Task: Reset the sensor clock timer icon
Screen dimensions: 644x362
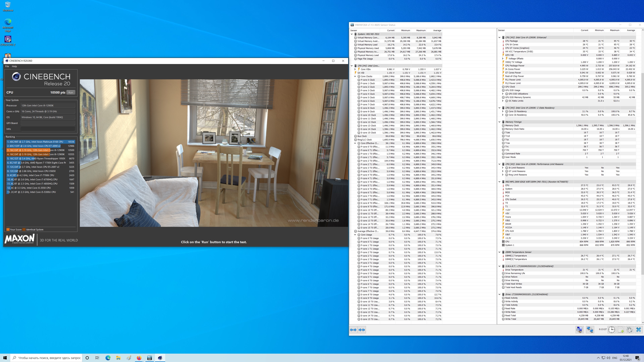Action: coord(611,330)
